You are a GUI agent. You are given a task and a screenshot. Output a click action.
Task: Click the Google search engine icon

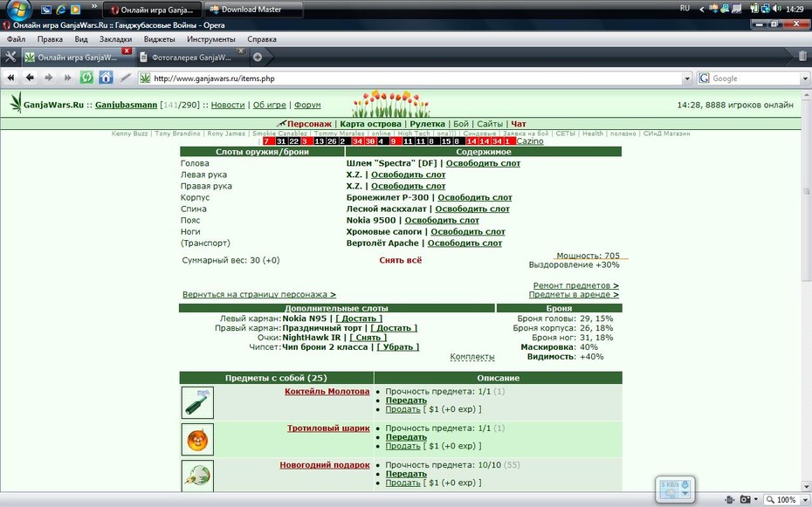click(x=704, y=79)
